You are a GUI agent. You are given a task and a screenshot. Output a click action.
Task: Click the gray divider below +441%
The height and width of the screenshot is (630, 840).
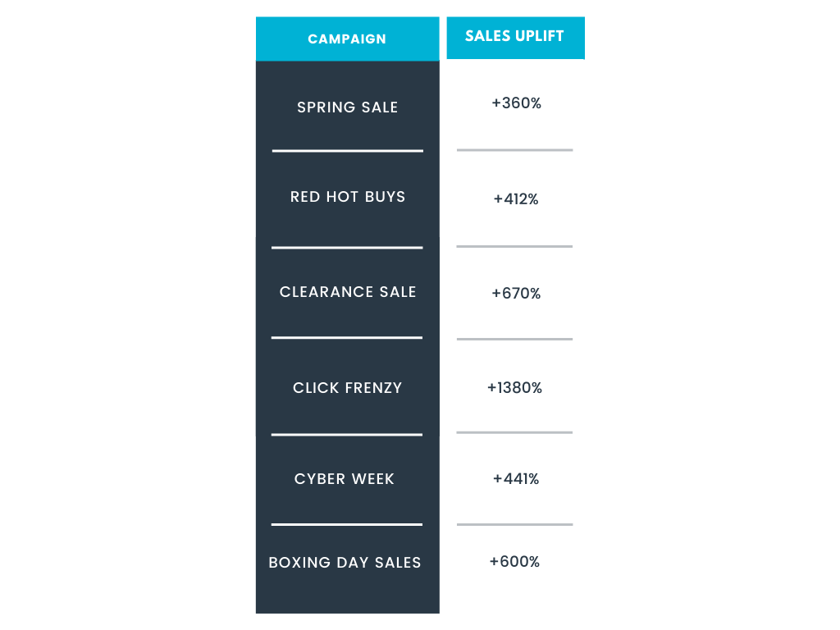(x=514, y=524)
